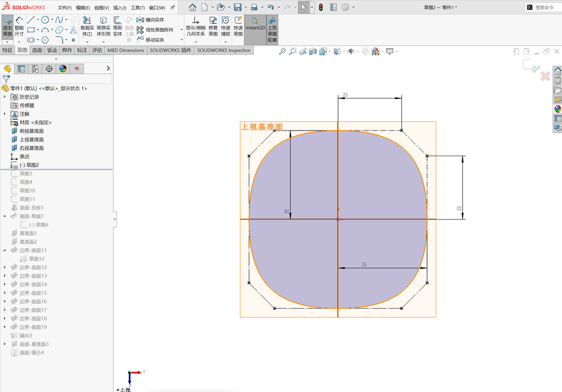The image size is (562, 392).
Task: Click the exit sketch confirmation corner icon
Action: [531, 66]
